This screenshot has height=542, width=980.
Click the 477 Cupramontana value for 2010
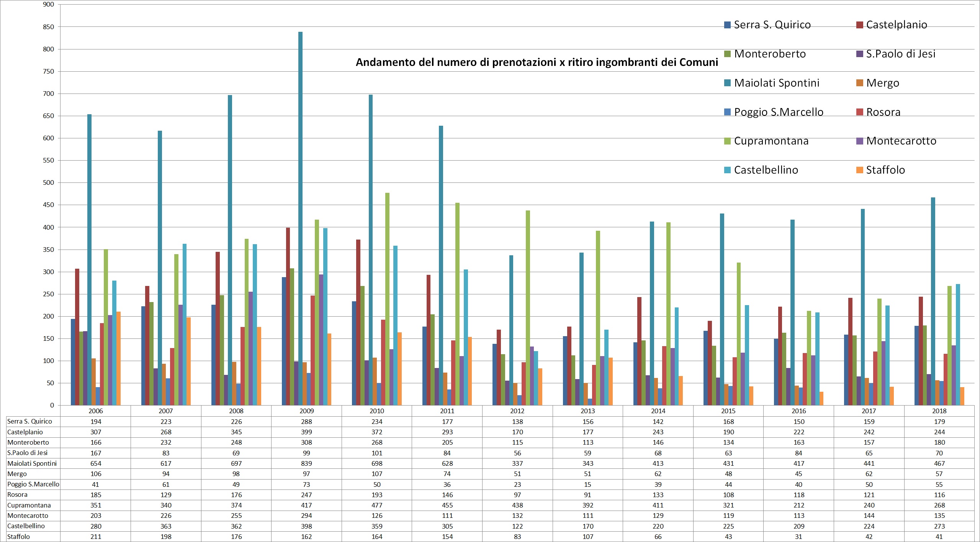(377, 505)
